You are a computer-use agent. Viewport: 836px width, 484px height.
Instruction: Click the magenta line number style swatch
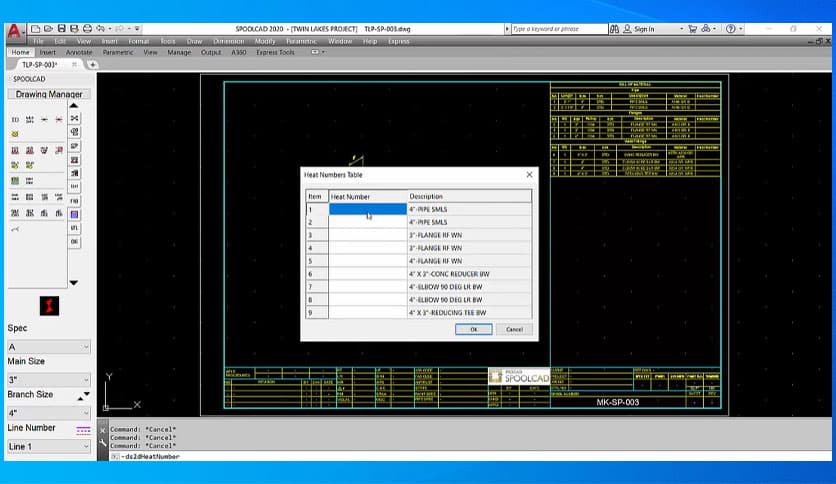pyautogui.click(x=83, y=430)
